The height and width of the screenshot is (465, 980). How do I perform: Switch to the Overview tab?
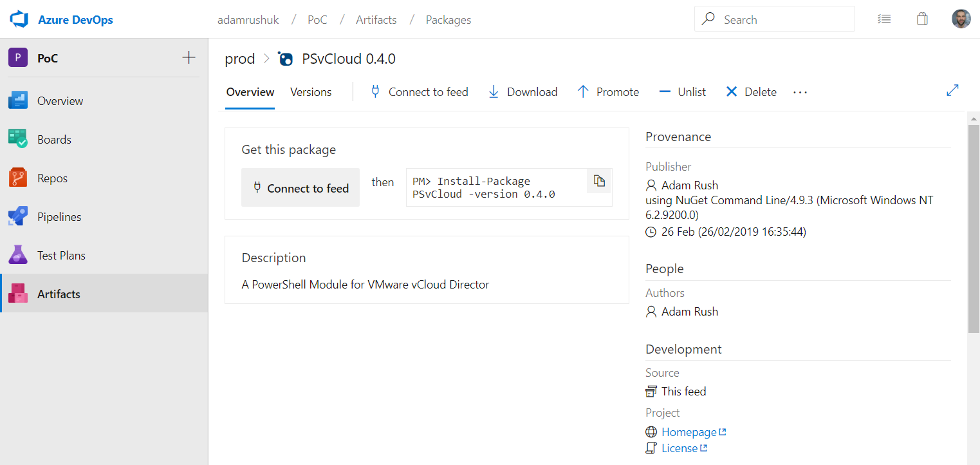pos(250,92)
